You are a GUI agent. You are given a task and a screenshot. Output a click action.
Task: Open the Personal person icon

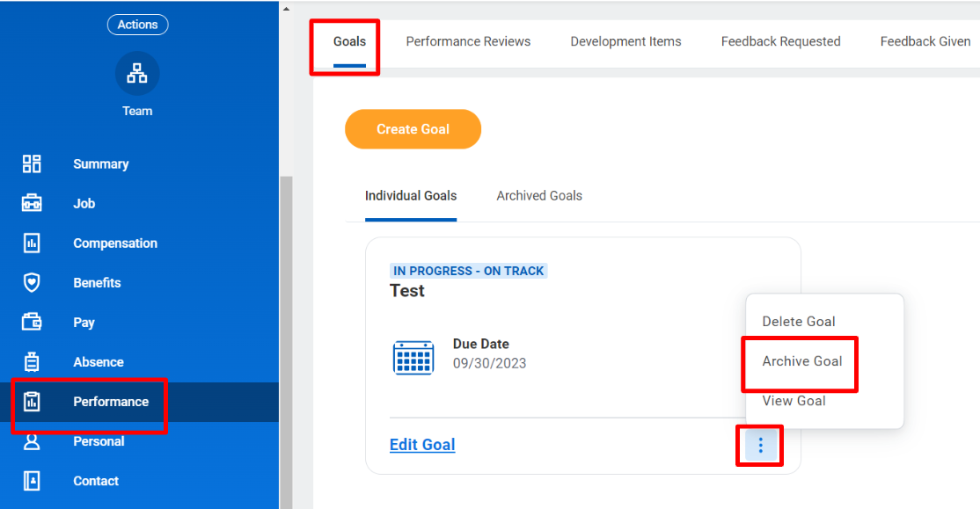pos(32,441)
